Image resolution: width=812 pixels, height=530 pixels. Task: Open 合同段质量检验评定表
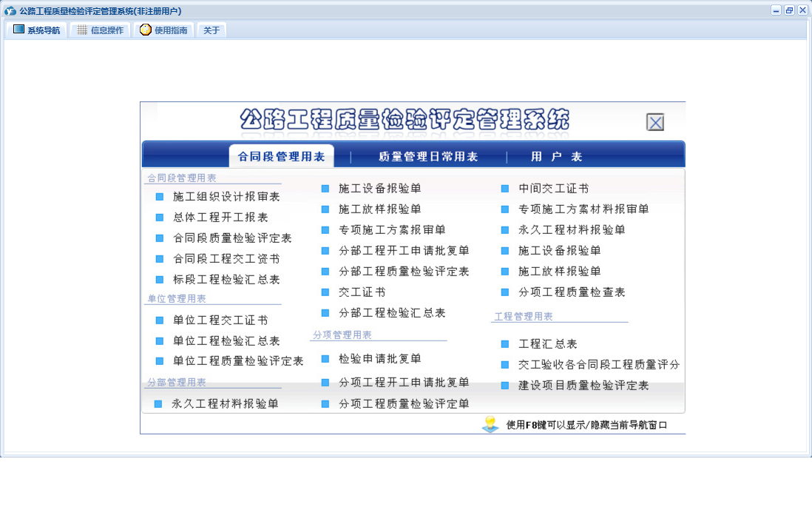pyautogui.click(x=232, y=238)
